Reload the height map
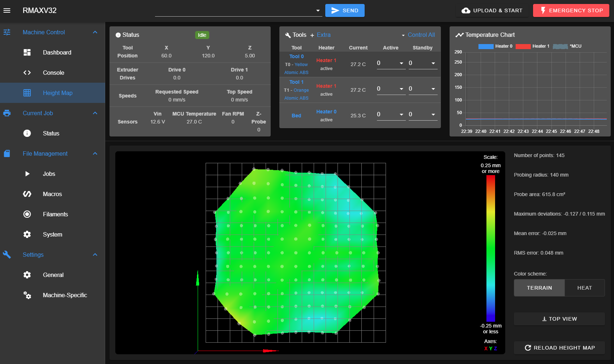The height and width of the screenshot is (364, 614). tap(559, 348)
